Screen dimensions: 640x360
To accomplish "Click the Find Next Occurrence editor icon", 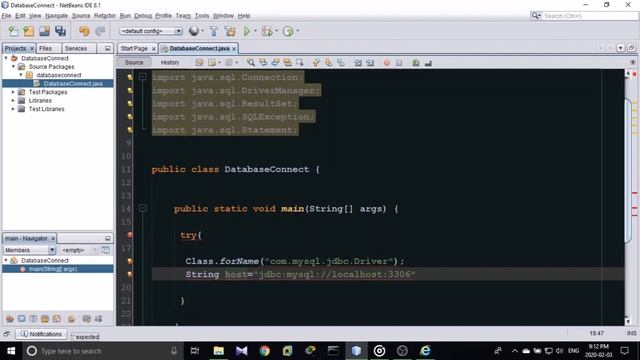I will click(x=276, y=62).
